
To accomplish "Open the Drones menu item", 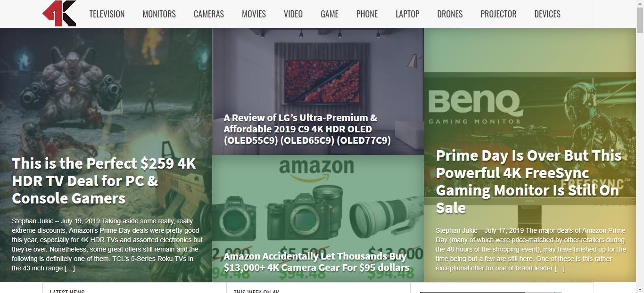I will pos(450,14).
